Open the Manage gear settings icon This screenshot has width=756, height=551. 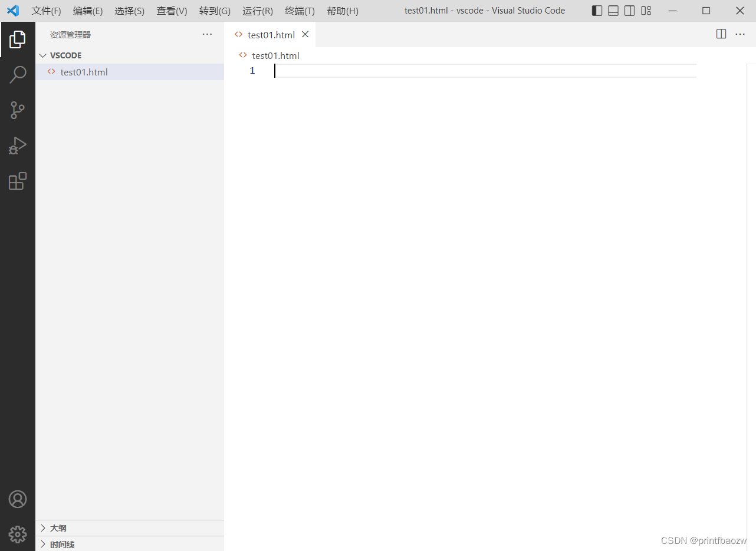(18, 534)
